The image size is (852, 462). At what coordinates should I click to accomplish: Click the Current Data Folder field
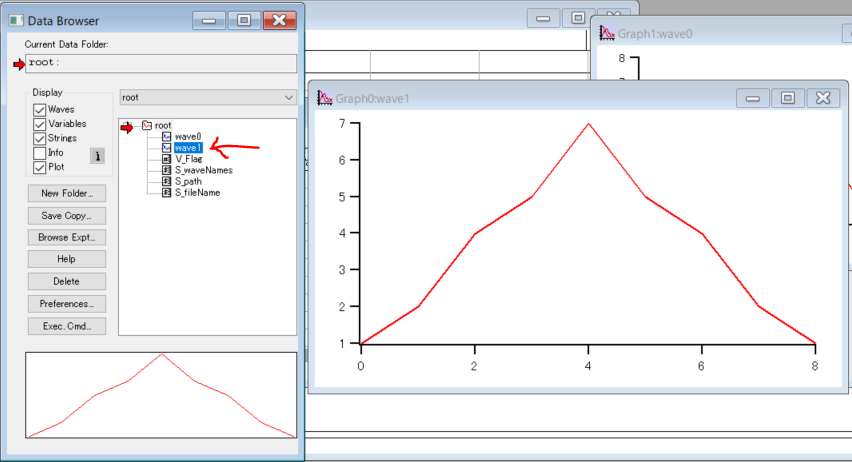coord(162,63)
